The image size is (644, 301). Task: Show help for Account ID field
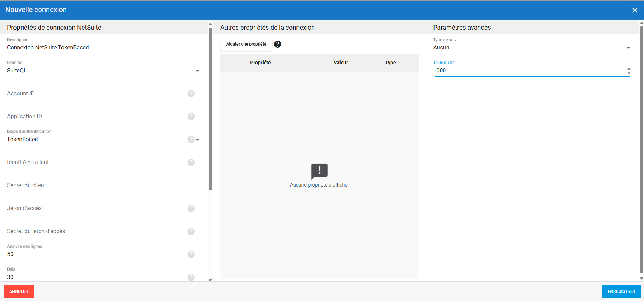(x=191, y=94)
